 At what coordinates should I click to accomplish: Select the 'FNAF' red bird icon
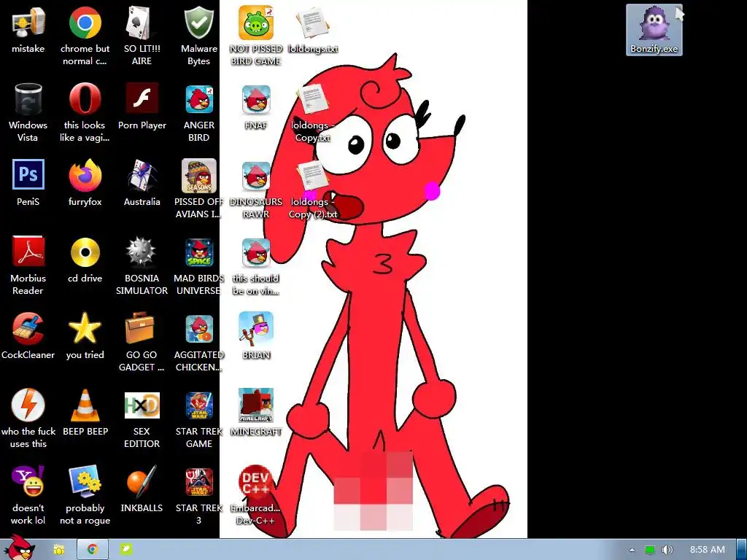pos(256,106)
